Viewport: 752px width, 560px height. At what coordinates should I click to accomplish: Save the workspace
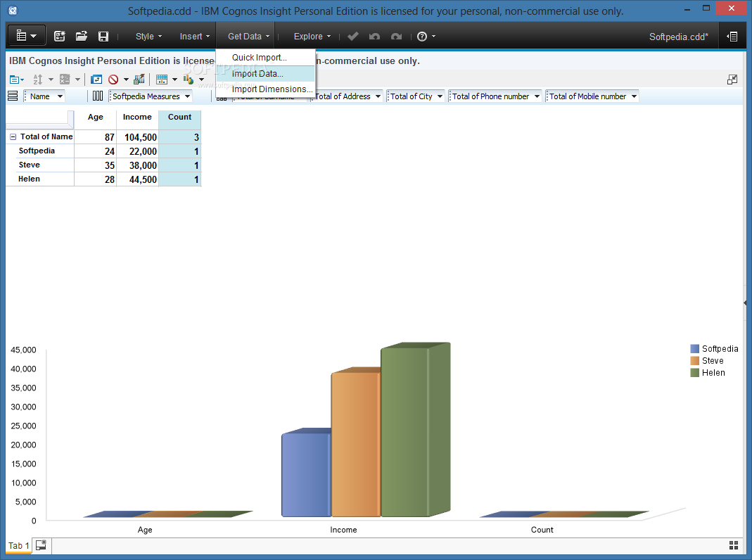tap(103, 37)
